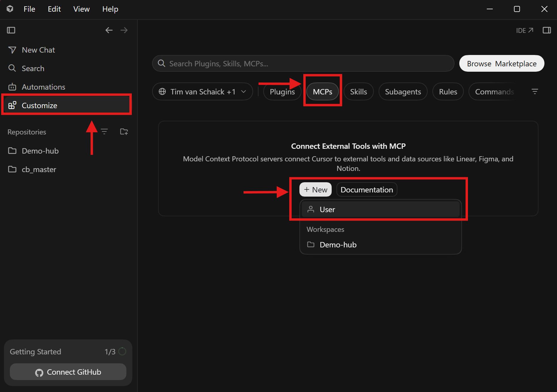Switch to the Plugins tab

(x=282, y=91)
